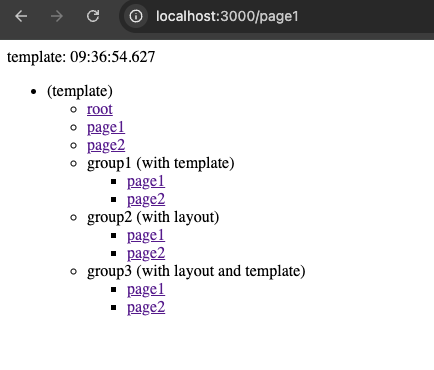The width and height of the screenshot is (434, 370).
Task: Reload the page with the refresh icon
Action: click(93, 16)
